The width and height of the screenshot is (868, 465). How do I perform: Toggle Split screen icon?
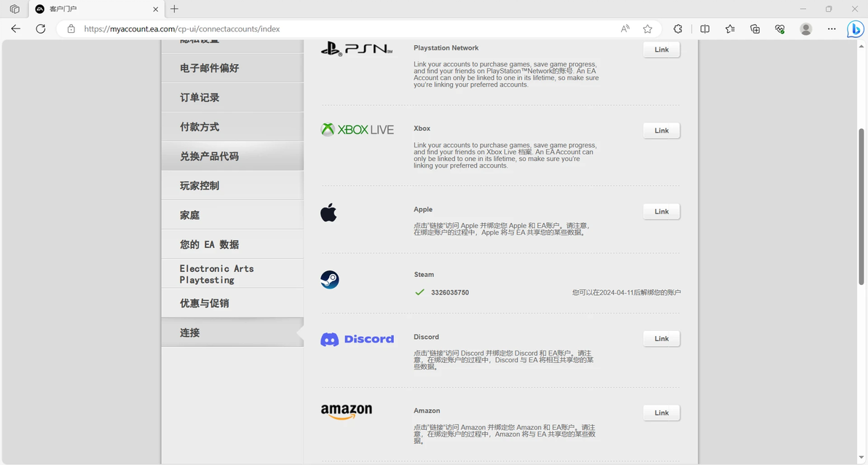click(x=705, y=29)
